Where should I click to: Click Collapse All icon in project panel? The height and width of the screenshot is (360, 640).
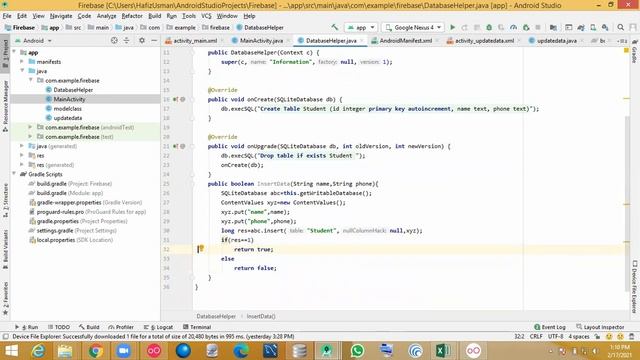coord(127,40)
